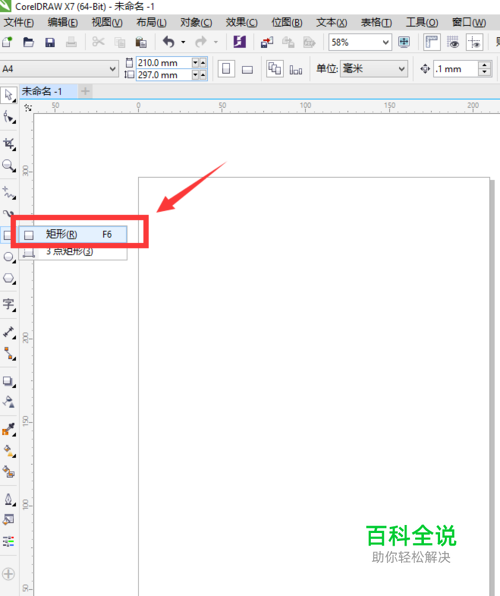Click the nudge distance stepper arrows
500x596 pixels.
coord(484,69)
